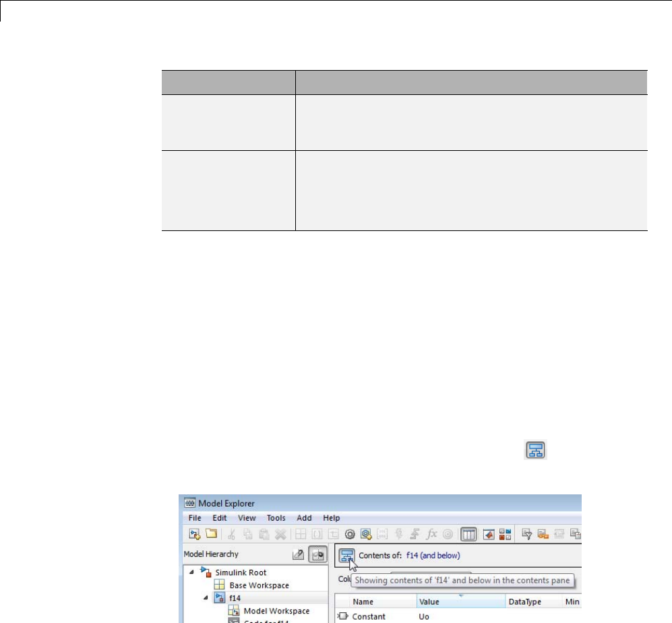This screenshot has height=623, width=672.
Task: Click the toolbar icon right of the column view button
Action: click(489, 534)
